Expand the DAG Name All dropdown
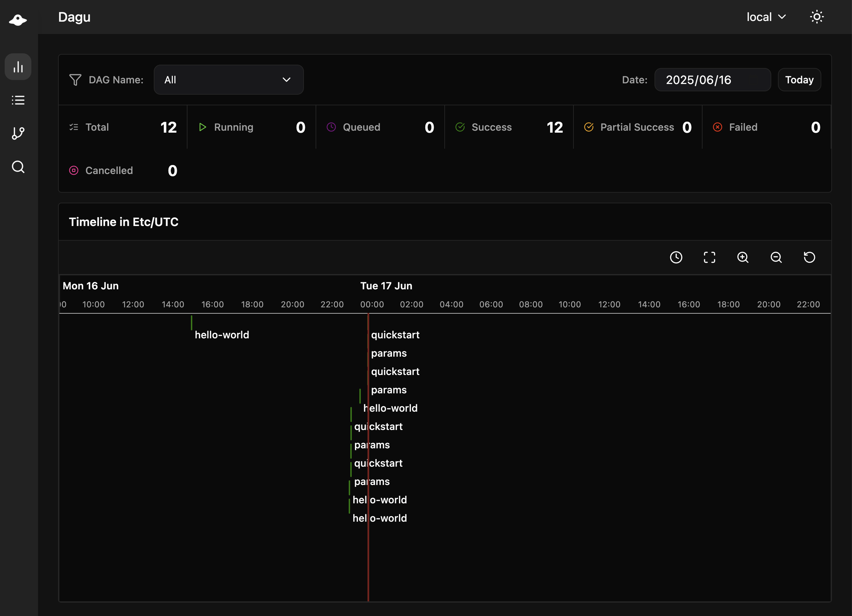 [x=229, y=80]
